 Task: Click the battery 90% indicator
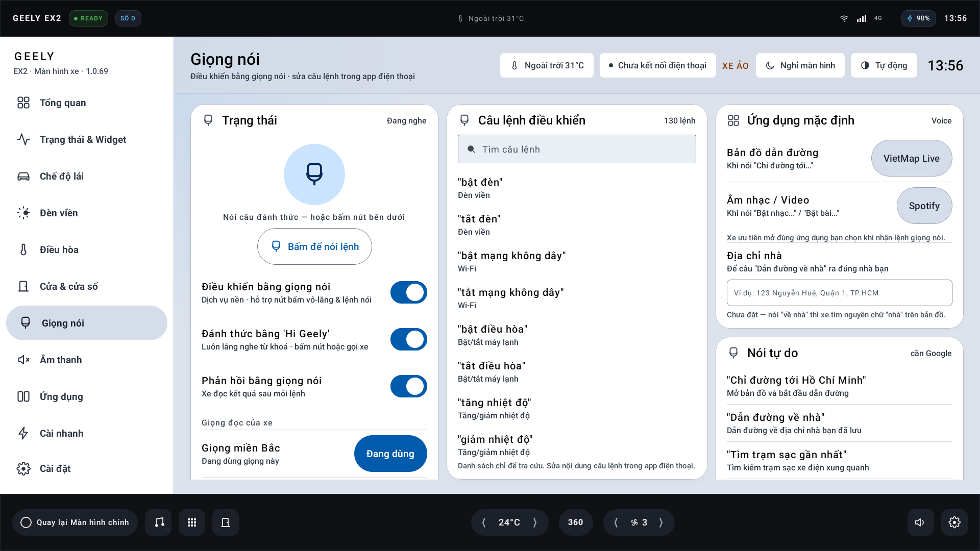918,18
